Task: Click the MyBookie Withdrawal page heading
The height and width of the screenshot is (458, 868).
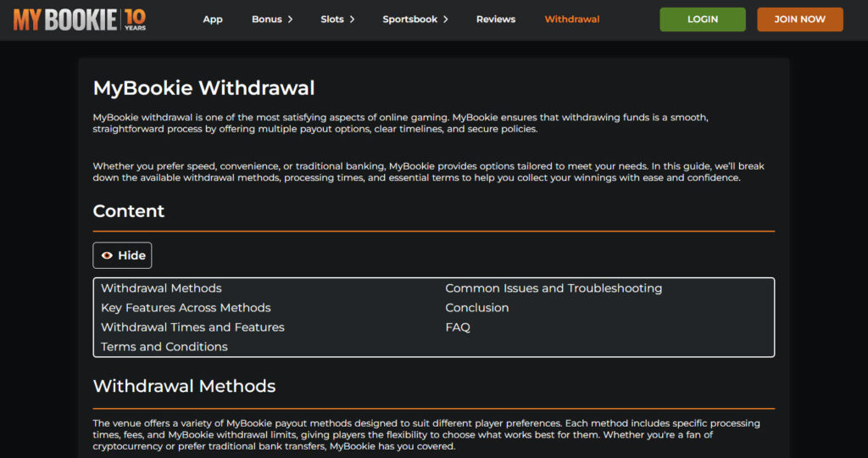Action: click(x=203, y=88)
